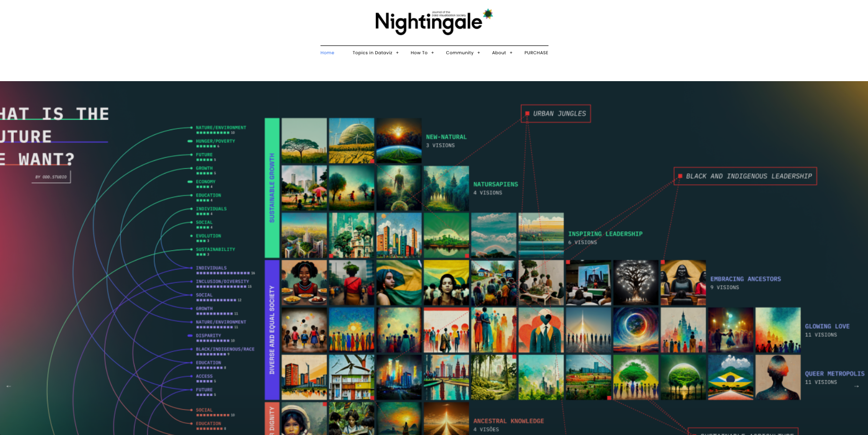The width and height of the screenshot is (868, 435).
Task: Click the ANCESTRAL KNOWLEDGE cluster title
Action: [508, 421]
